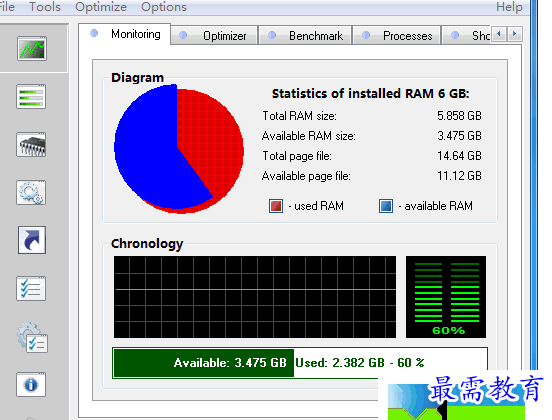The height and width of the screenshot is (420, 552).
Task: Open the gear with checklist sidebar icon
Action: click(32, 337)
